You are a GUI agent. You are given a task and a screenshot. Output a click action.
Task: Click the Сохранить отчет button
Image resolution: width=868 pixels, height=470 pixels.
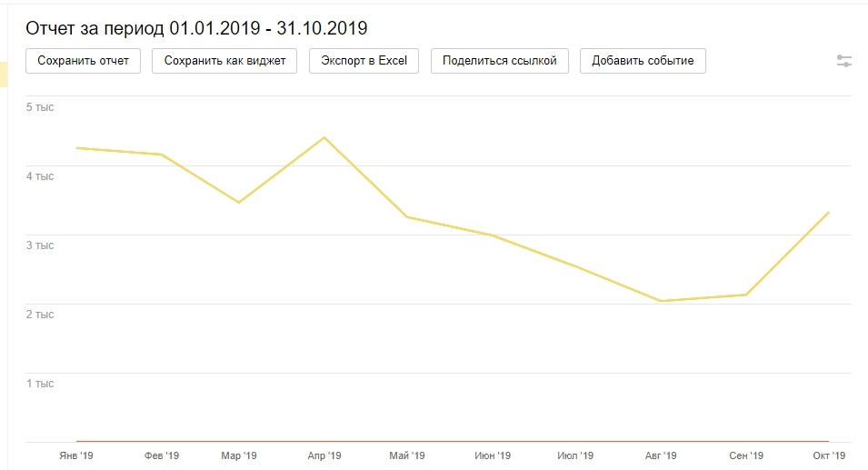click(x=83, y=61)
